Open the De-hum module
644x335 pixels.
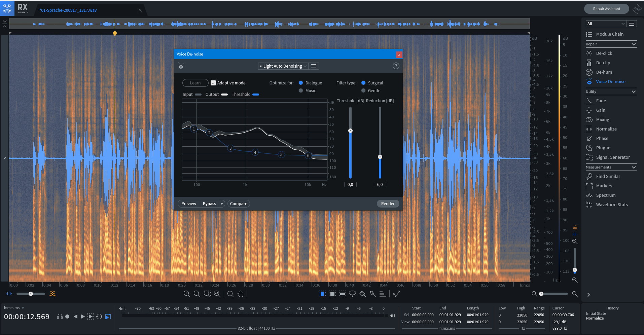point(604,72)
